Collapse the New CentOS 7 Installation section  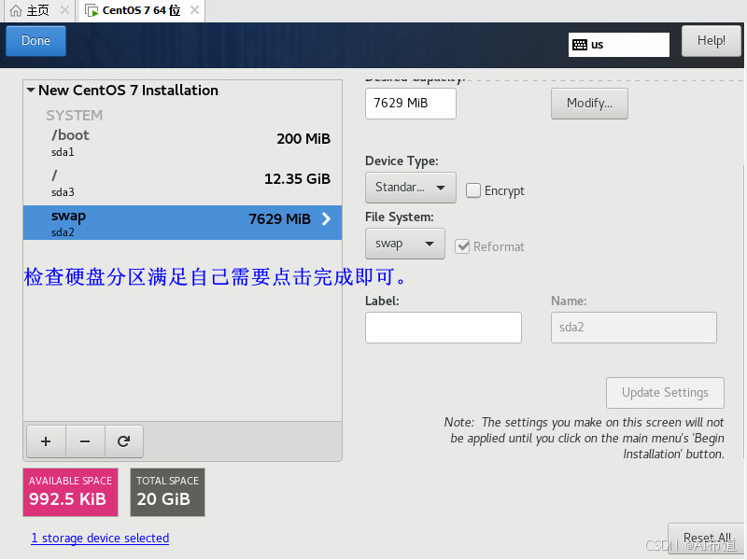[x=31, y=90]
